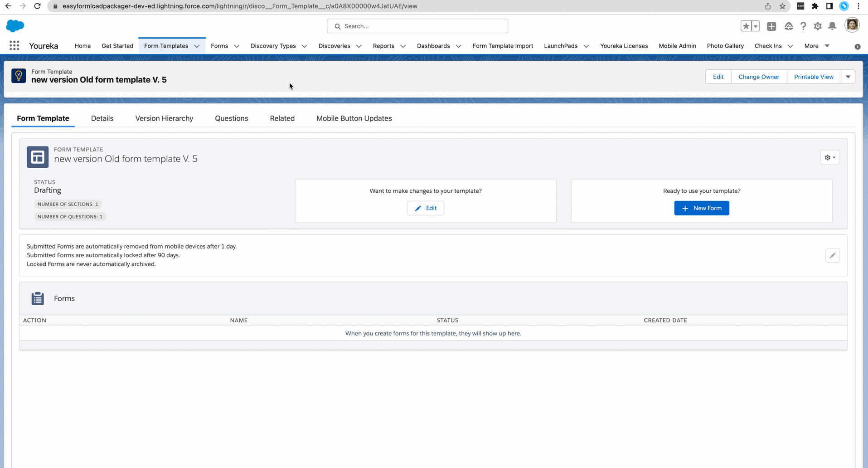This screenshot has height=468, width=868.
Task: Click the pencil icon to edit form settings
Action: coord(833,255)
